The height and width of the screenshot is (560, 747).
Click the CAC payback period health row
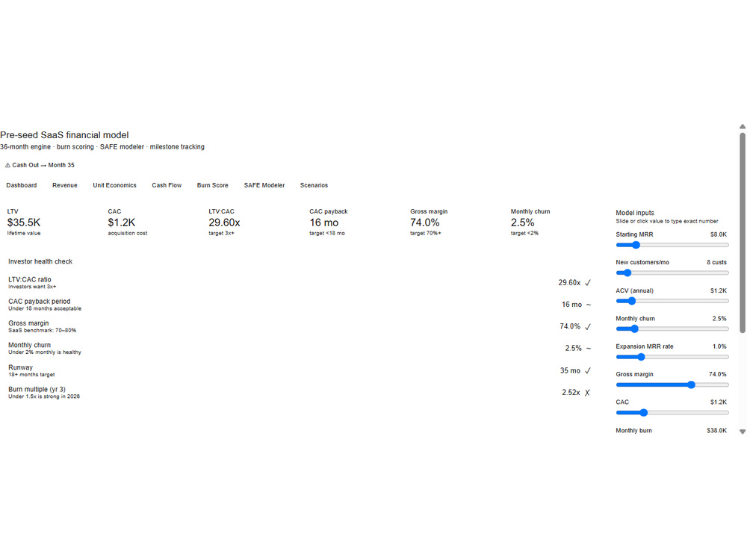(x=300, y=305)
